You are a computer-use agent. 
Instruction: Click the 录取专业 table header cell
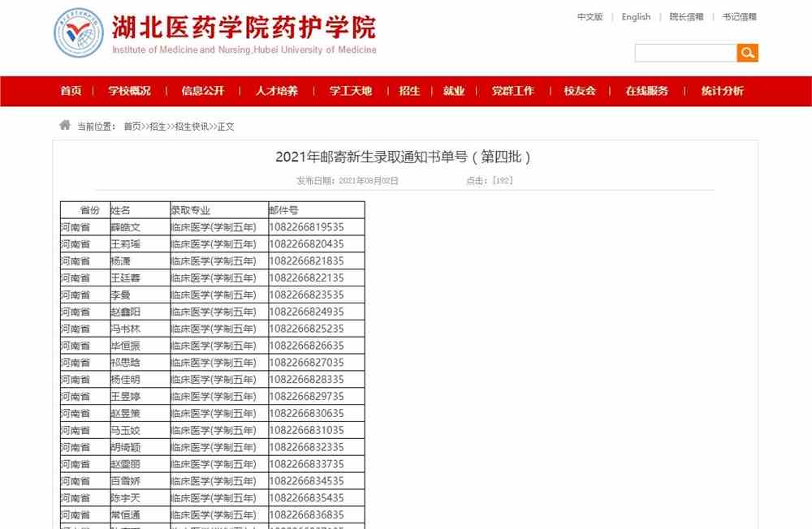[x=219, y=210]
